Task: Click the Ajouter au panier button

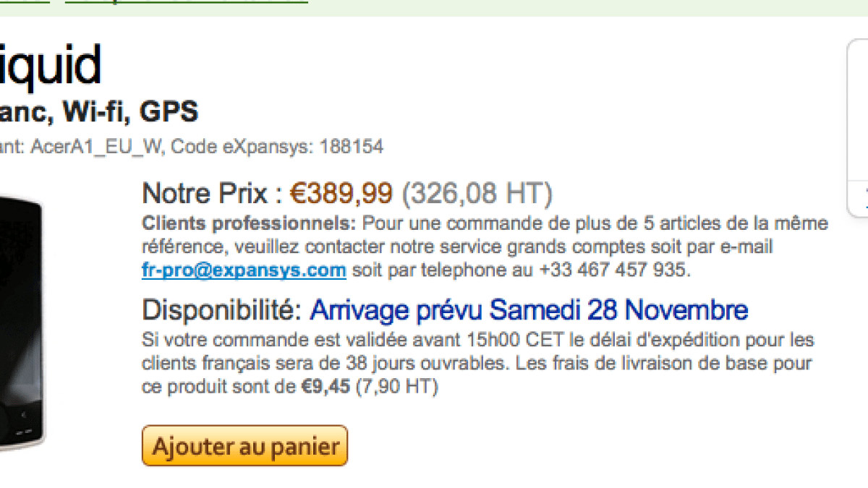Action: [244, 446]
